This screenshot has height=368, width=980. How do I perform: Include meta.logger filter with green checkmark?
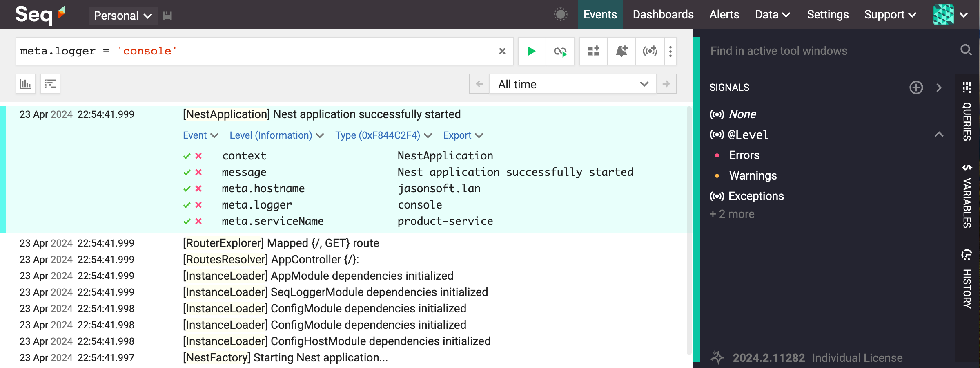coord(187,205)
